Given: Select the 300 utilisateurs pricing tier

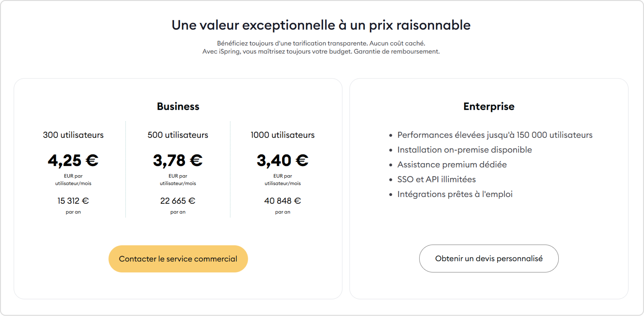Looking at the screenshot, I should pos(73,135).
